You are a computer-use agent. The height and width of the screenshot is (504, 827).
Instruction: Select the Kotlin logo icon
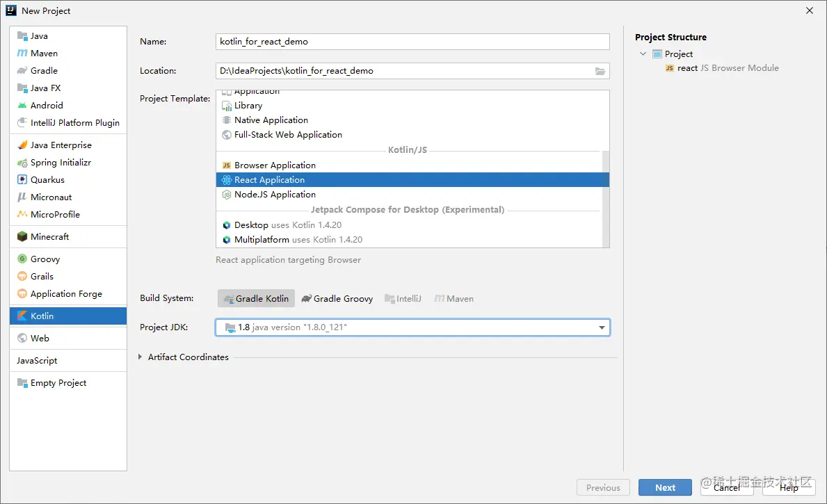tap(22, 316)
